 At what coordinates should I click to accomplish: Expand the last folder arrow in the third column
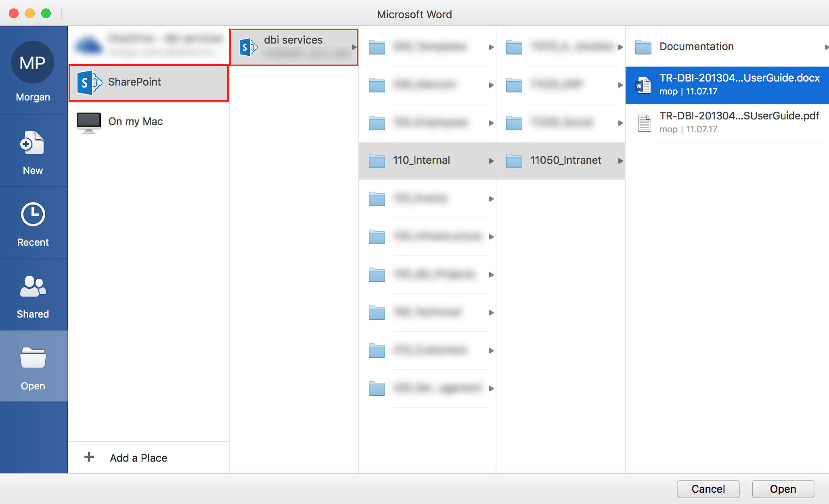491,389
